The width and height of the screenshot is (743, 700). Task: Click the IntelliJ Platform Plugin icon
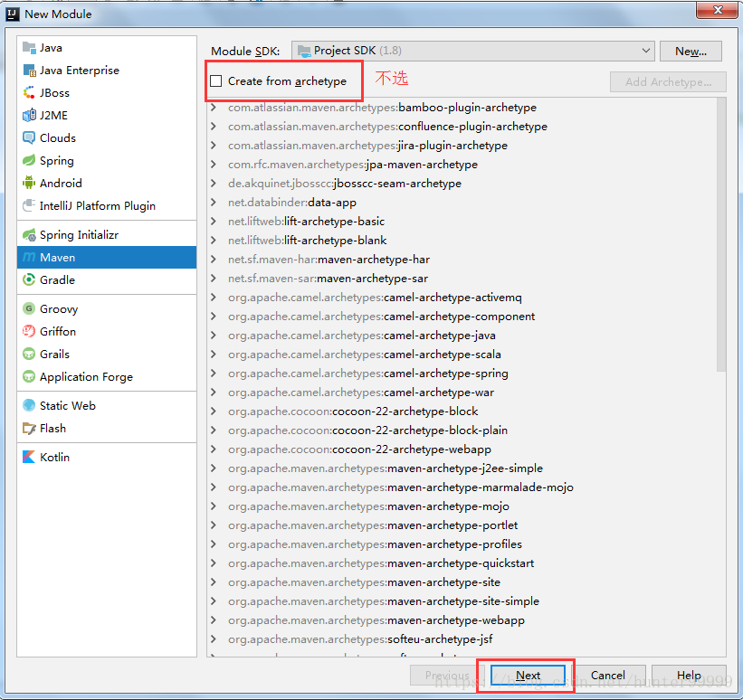point(29,205)
